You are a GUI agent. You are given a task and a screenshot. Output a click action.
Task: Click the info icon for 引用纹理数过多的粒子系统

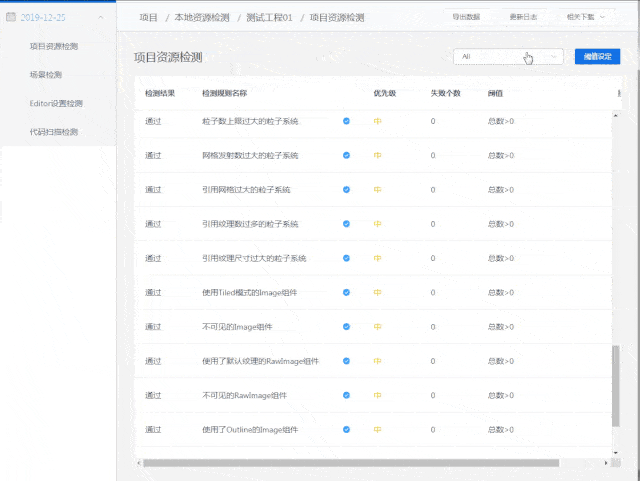pyautogui.click(x=346, y=224)
